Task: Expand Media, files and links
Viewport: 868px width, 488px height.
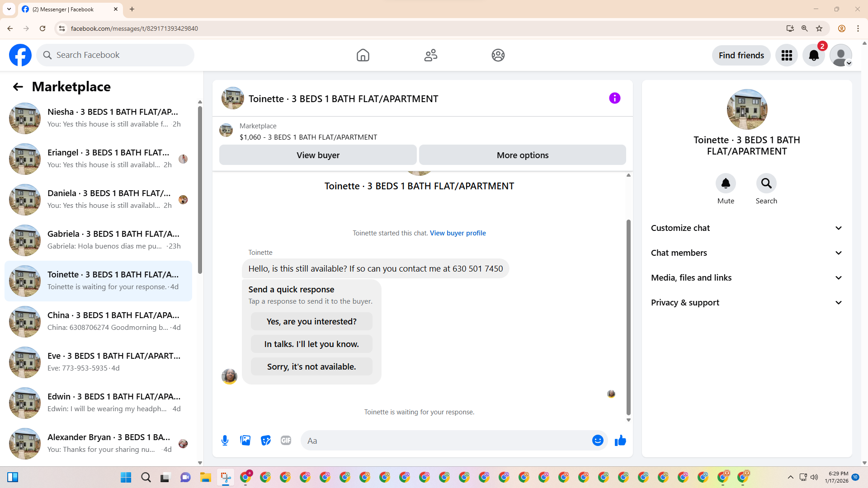Action: (x=747, y=278)
